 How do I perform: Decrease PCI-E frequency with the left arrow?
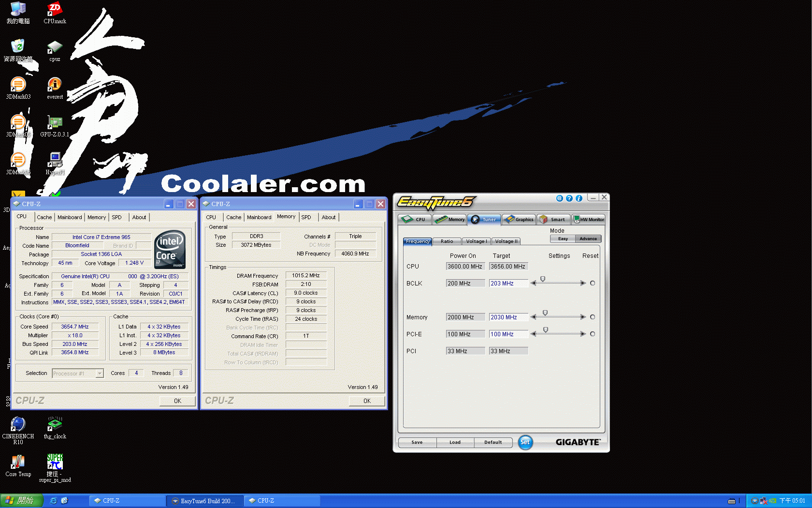[533, 334]
